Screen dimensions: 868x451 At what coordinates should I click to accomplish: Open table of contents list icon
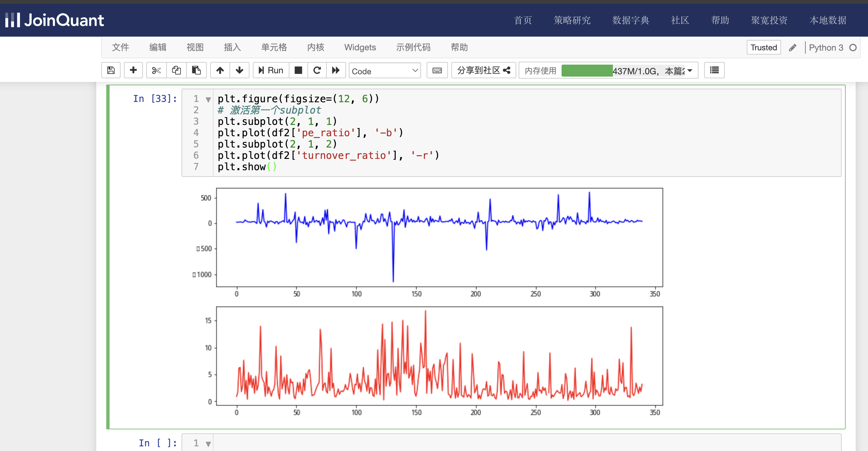pyautogui.click(x=714, y=70)
